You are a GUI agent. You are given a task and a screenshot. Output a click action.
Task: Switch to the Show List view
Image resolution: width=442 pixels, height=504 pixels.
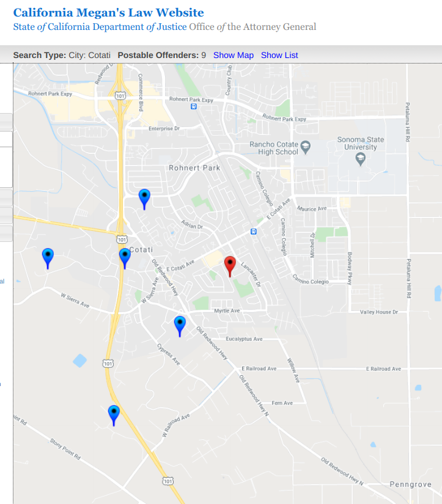click(279, 55)
